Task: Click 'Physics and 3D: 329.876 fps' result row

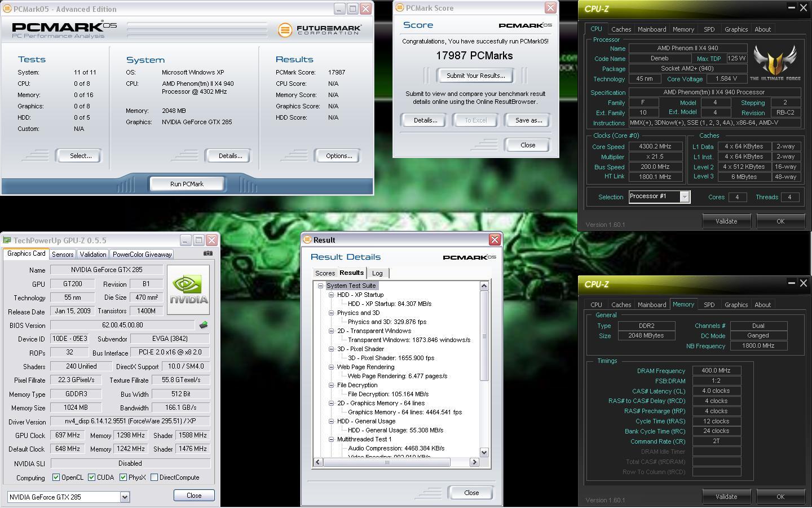Action: [x=387, y=322]
